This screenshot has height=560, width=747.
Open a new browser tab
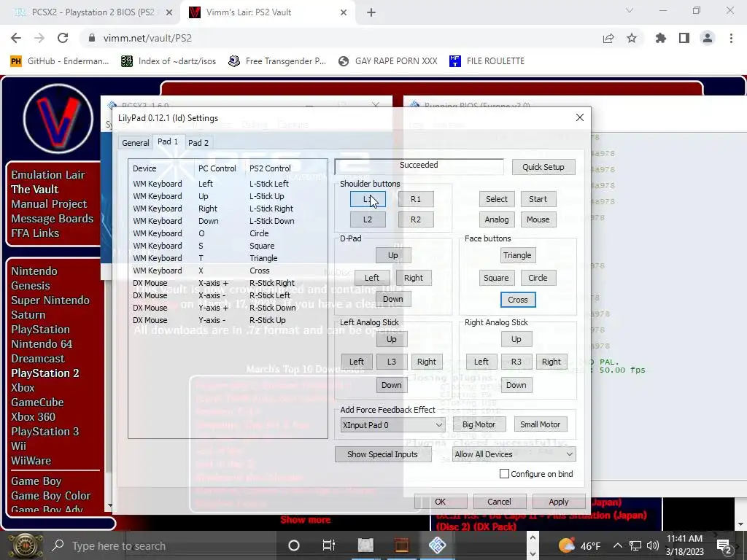tap(371, 12)
